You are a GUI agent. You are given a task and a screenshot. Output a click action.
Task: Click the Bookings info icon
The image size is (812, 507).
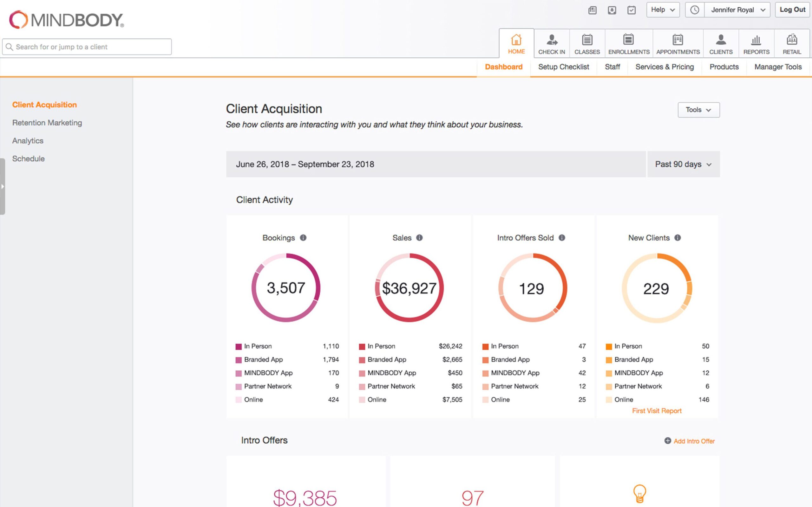[303, 238]
